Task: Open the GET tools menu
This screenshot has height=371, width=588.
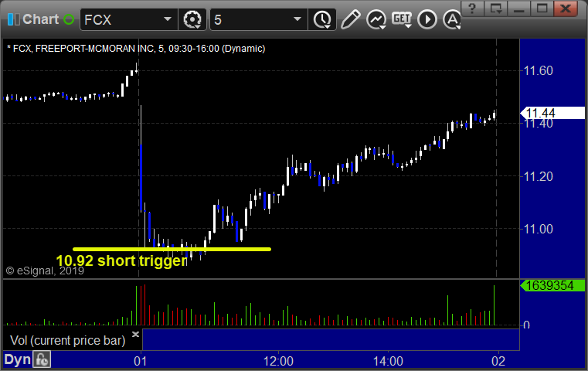Action: pyautogui.click(x=402, y=19)
